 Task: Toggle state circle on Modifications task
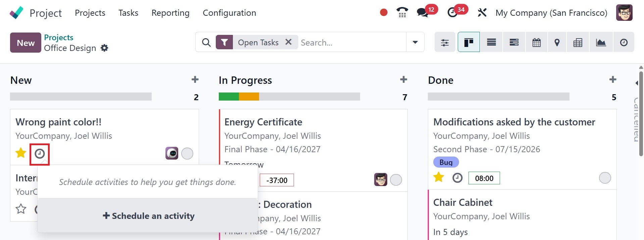coord(605,178)
